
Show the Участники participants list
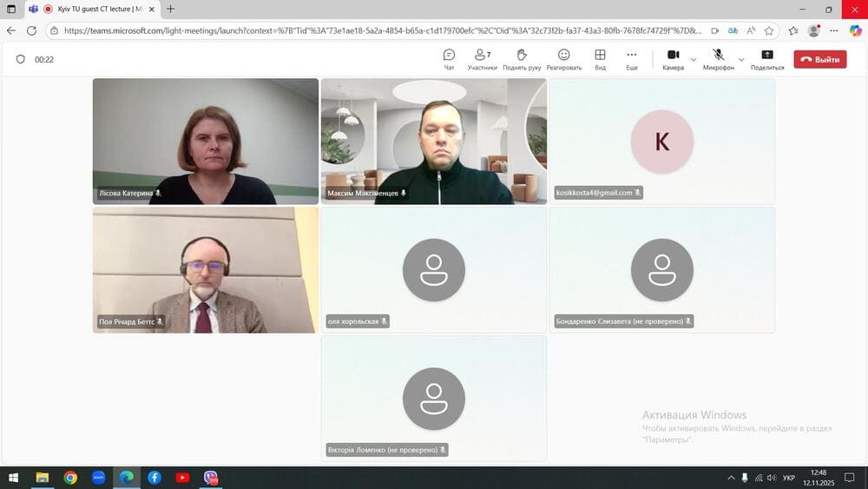pos(482,59)
